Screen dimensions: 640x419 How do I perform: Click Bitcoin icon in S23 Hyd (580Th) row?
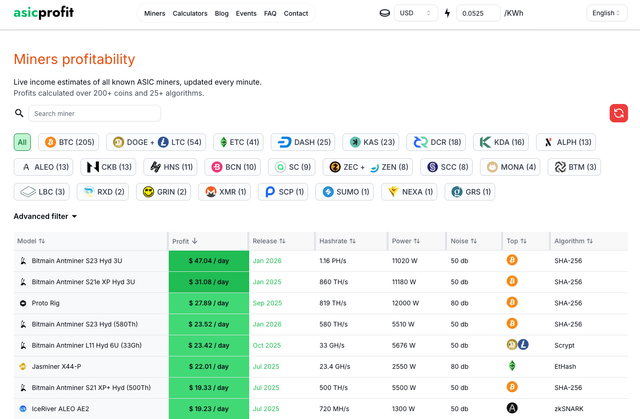tap(512, 324)
